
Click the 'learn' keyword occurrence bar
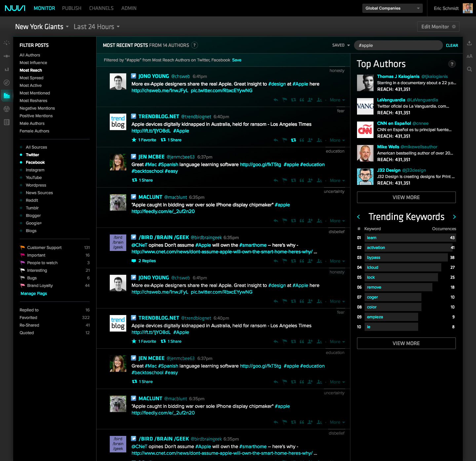[x=410, y=238]
